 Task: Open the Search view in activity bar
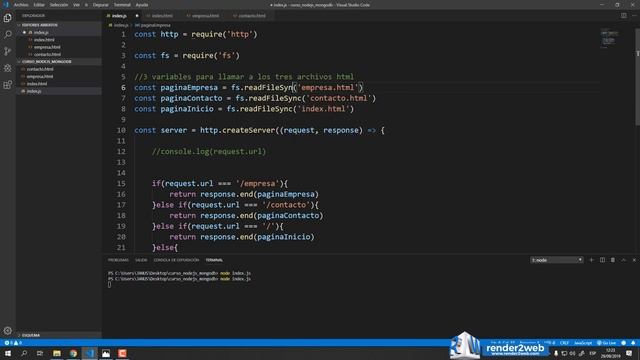pos(7,35)
